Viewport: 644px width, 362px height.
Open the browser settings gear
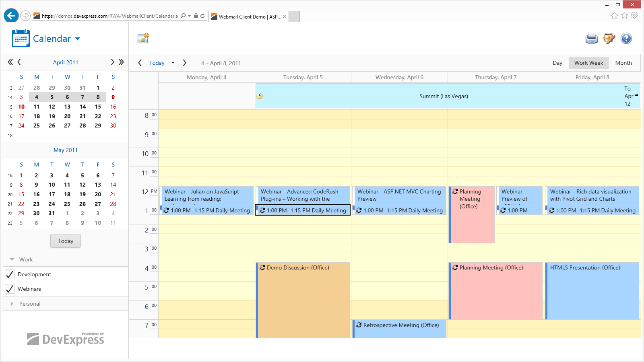click(x=634, y=15)
